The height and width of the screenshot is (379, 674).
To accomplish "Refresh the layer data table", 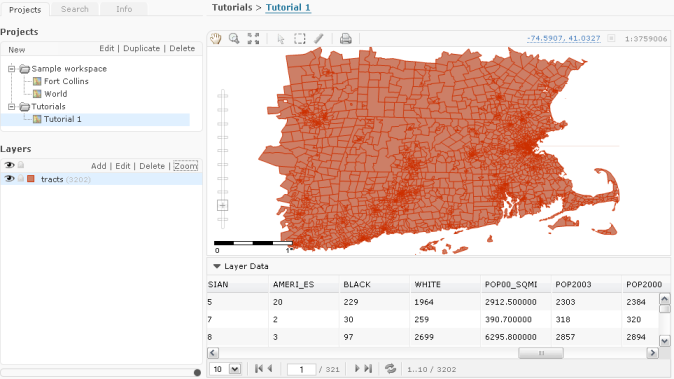I will (390, 369).
